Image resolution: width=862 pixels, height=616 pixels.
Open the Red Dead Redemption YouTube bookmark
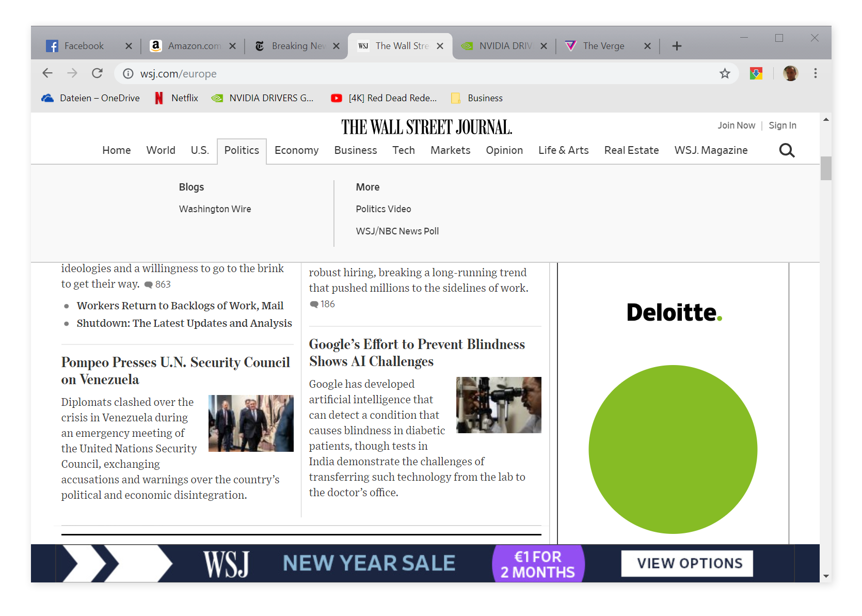(x=384, y=98)
